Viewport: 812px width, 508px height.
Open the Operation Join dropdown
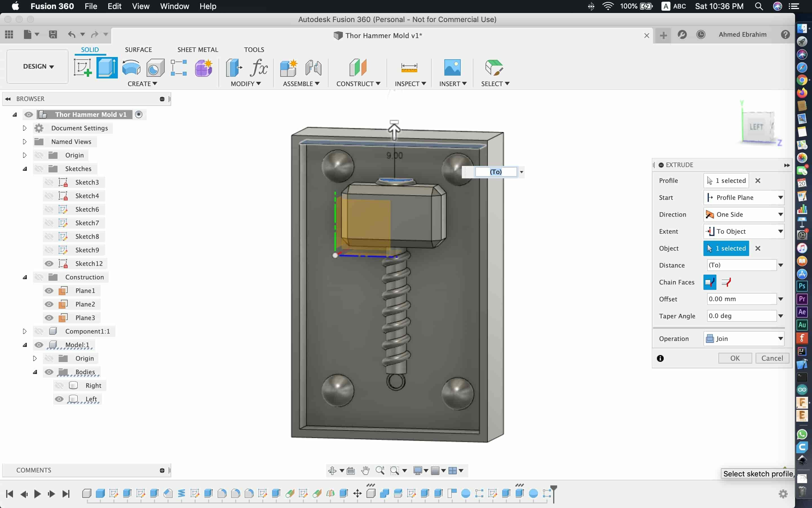click(x=743, y=339)
